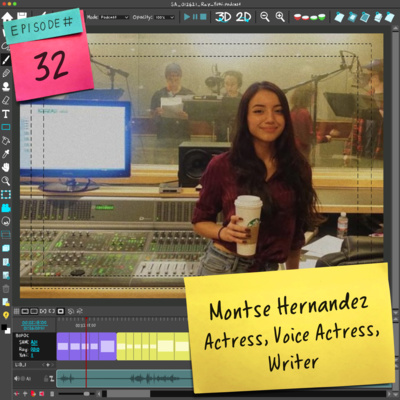Select the Hand pan tool

(6, 167)
